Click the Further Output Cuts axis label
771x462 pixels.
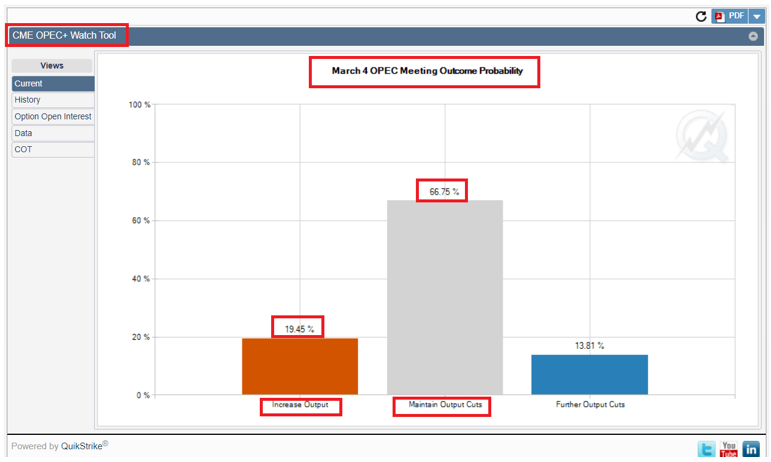pyautogui.click(x=590, y=404)
